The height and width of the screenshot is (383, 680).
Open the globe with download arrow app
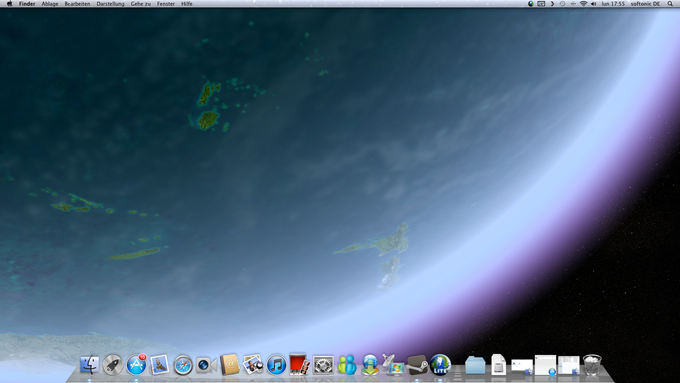coord(370,365)
